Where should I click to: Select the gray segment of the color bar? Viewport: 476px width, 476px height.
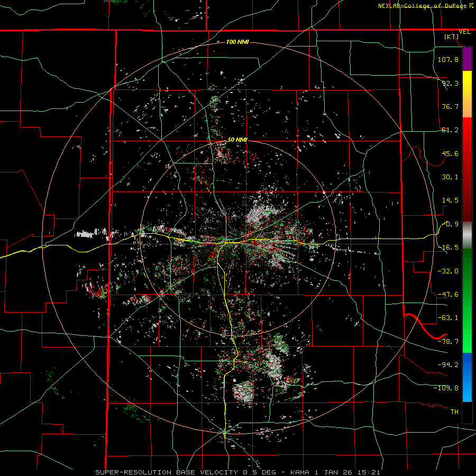(467, 235)
